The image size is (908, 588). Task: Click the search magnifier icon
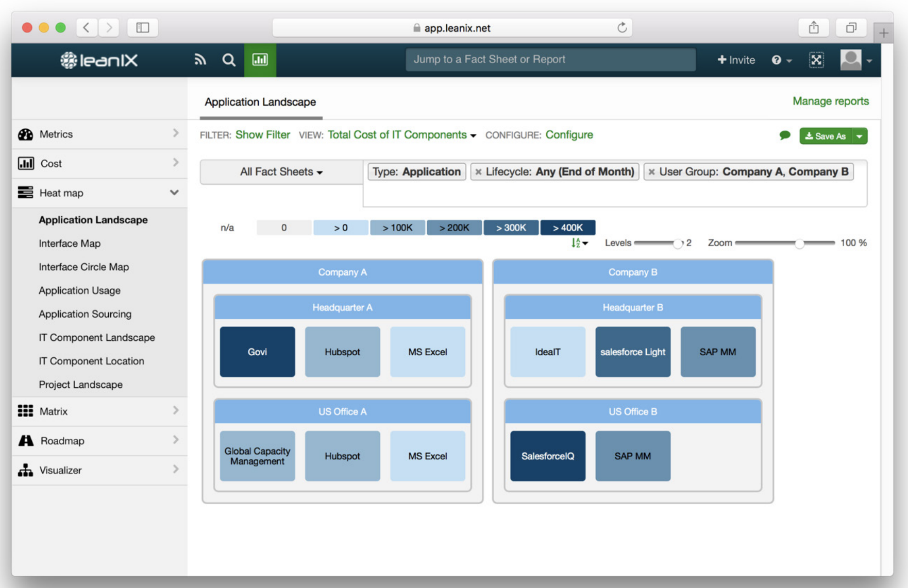point(229,60)
